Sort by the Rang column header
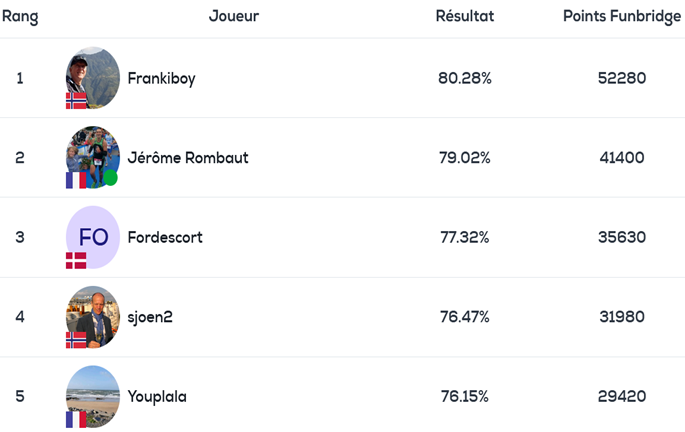685x432 pixels. click(x=20, y=17)
